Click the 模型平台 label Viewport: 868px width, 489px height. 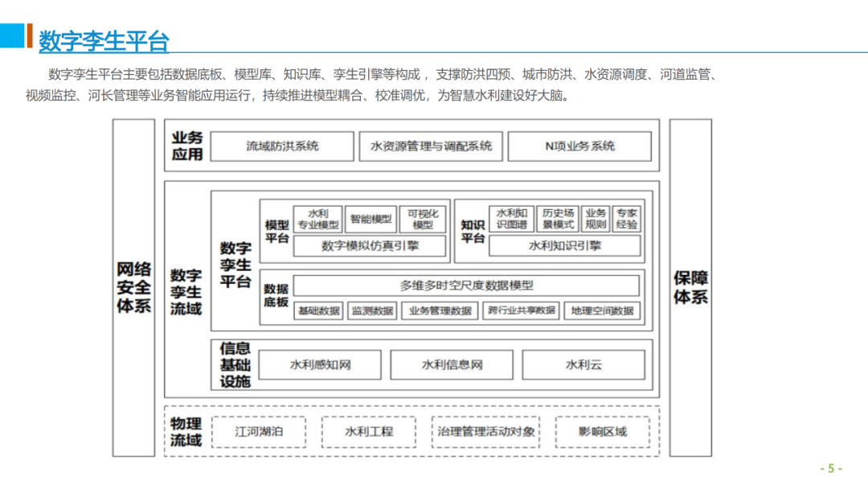(x=276, y=232)
